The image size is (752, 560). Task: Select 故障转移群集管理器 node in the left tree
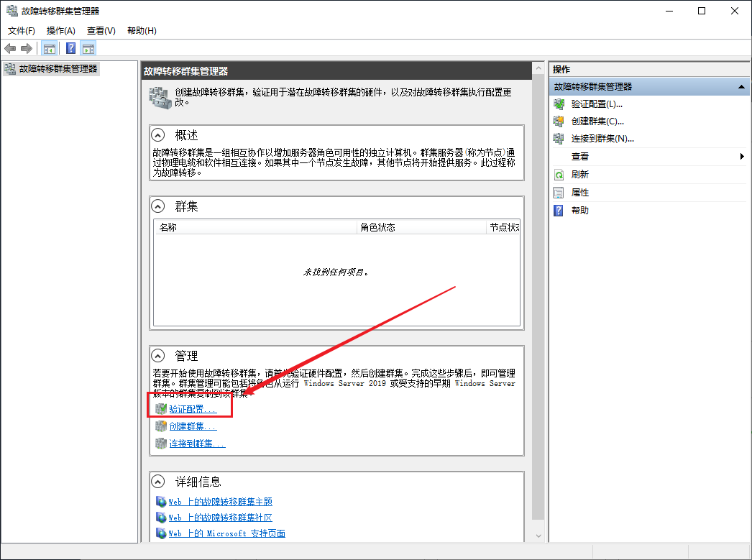coord(58,69)
